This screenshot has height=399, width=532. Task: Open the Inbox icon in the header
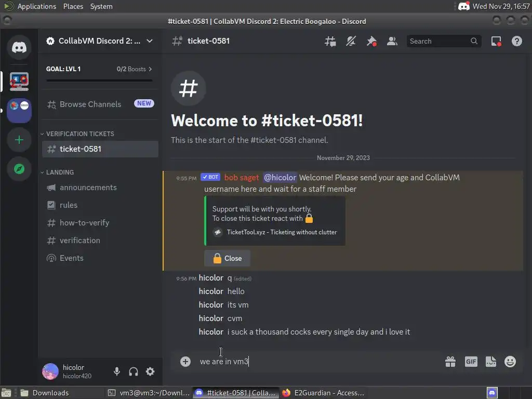click(x=496, y=42)
